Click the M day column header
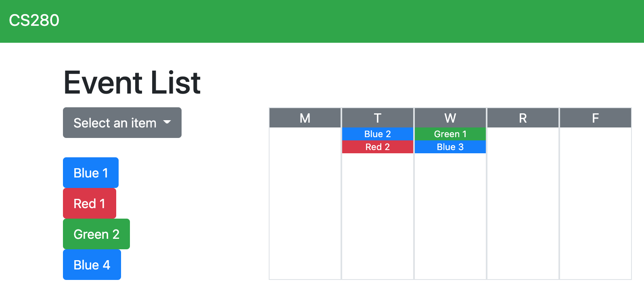644x288 pixels. click(x=305, y=118)
